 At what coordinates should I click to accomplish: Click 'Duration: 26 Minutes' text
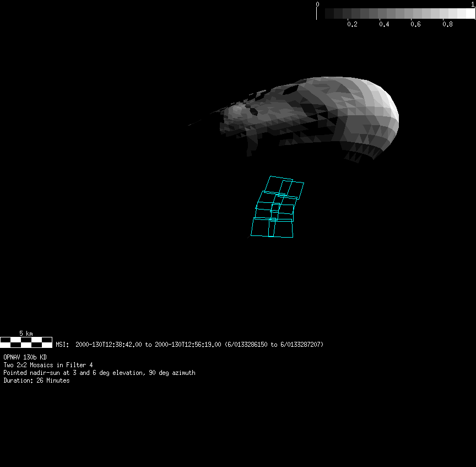click(x=36, y=380)
